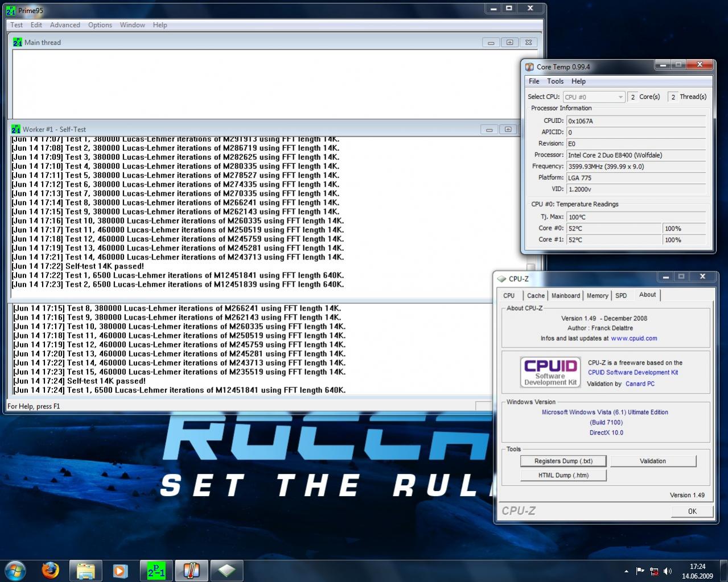
Task: Click Worker #1 Self-Test window icon
Action: (15, 129)
